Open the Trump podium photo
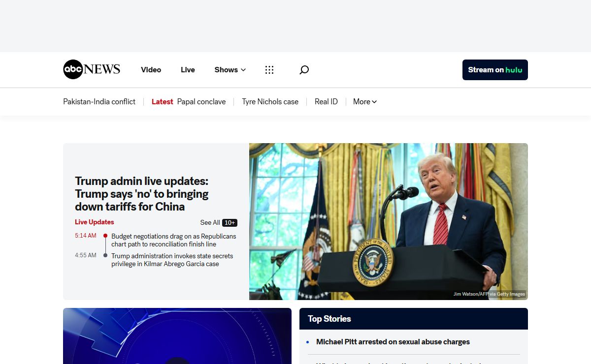This screenshot has width=591, height=364. (389, 221)
